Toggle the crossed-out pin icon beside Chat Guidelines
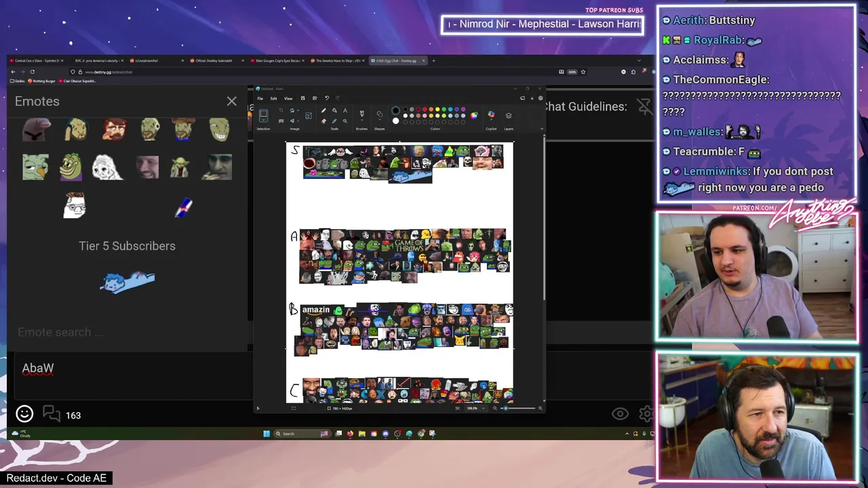 point(645,106)
